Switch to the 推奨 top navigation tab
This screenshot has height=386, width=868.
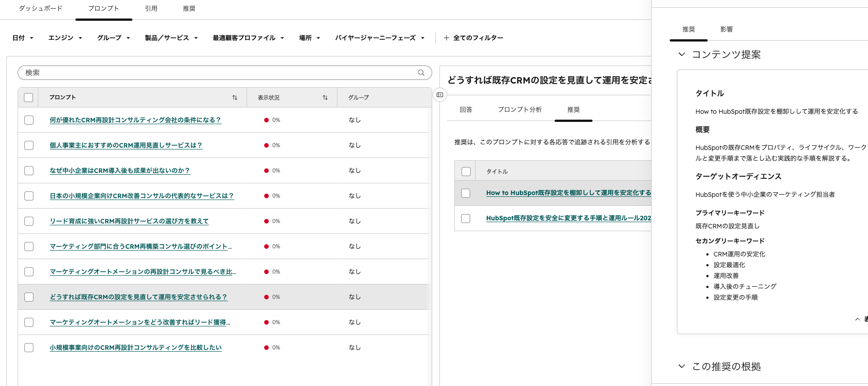click(189, 9)
